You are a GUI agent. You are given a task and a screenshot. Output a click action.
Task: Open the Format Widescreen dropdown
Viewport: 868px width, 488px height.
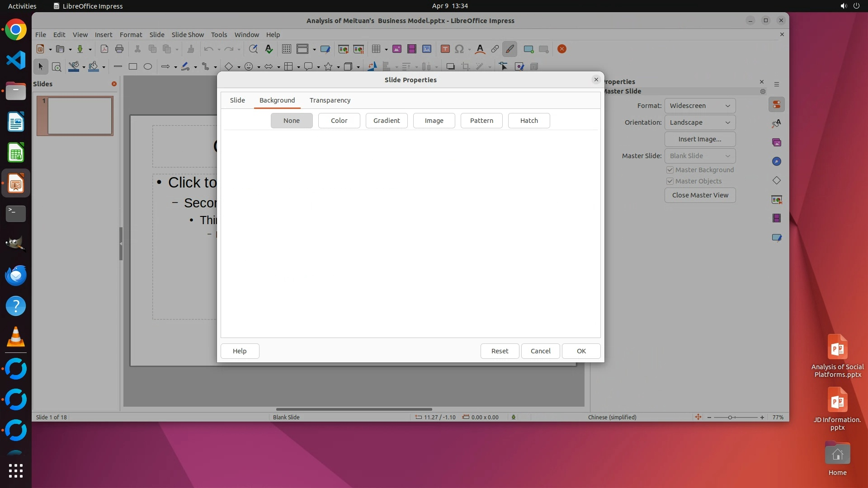coord(699,106)
